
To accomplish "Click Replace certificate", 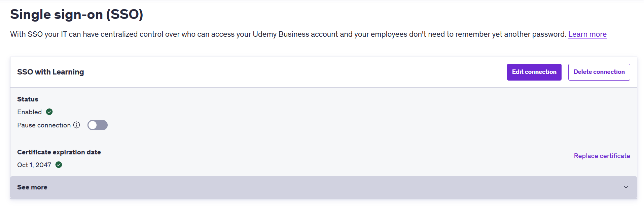I will click(x=602, y=156).
